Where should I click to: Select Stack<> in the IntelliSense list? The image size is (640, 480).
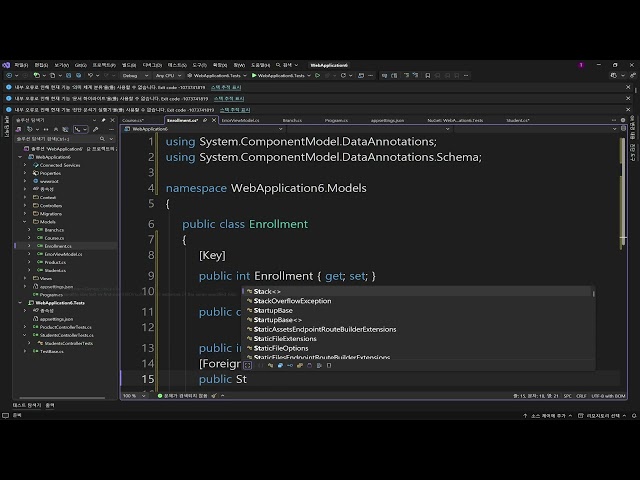(418, 291)
